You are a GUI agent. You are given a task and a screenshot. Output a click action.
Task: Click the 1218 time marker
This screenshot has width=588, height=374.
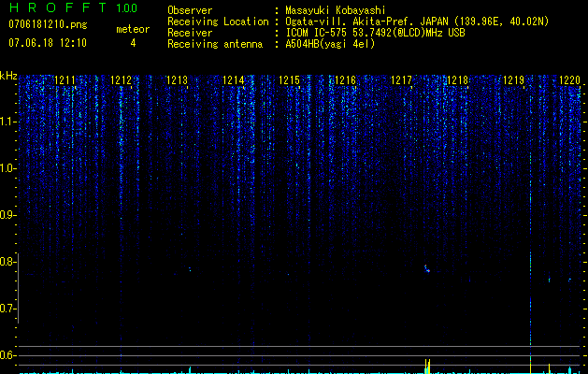[x=457, y=80]
